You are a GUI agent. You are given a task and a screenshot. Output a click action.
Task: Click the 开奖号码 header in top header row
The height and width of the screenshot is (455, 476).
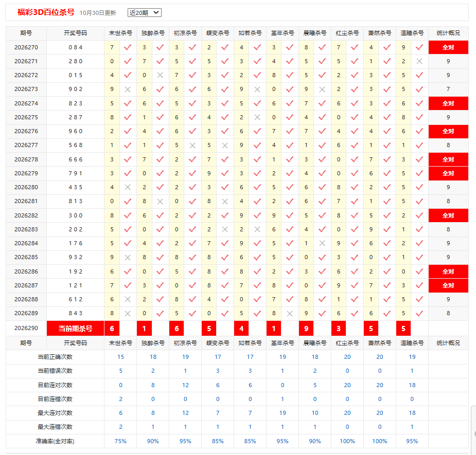click(75, 33)
